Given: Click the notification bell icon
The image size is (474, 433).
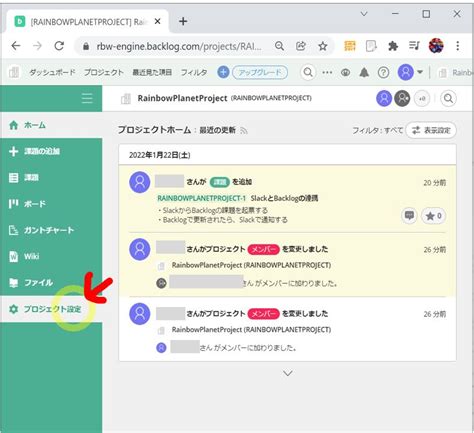Looking at the screenshot, I should 364,72.
